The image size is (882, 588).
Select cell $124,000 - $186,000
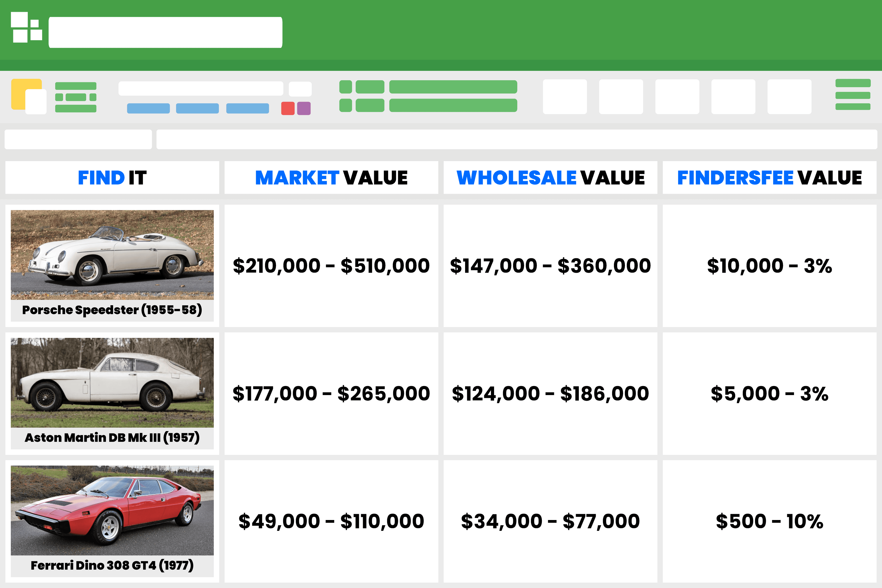[x=551, y=394]
